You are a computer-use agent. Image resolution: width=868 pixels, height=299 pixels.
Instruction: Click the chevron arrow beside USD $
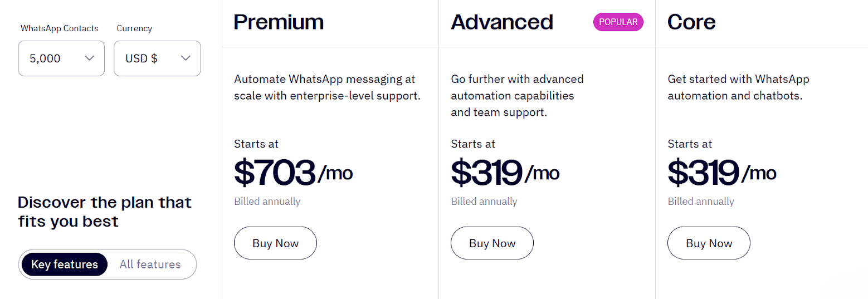tap(186, 58)
